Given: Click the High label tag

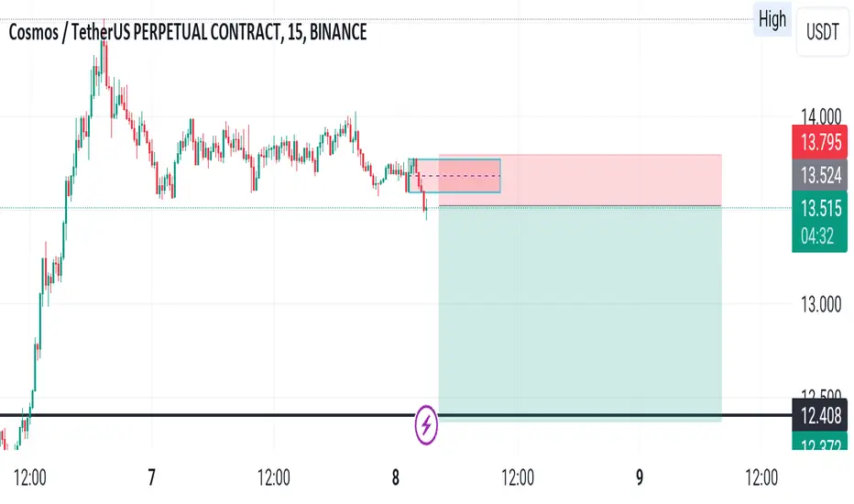Looking at the screenshot, I should (772, 19).
